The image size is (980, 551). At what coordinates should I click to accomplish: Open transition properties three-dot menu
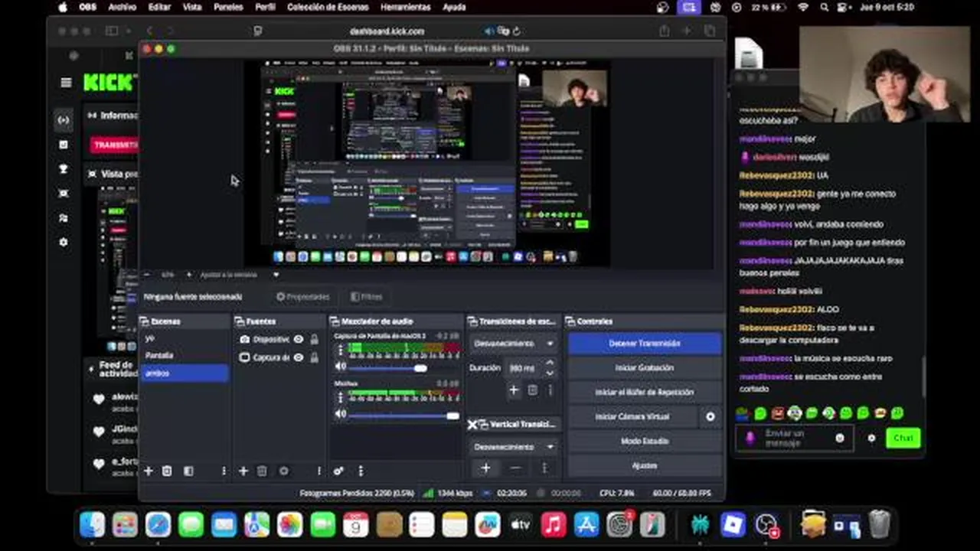pyautogui.click(x=550, y=390)
